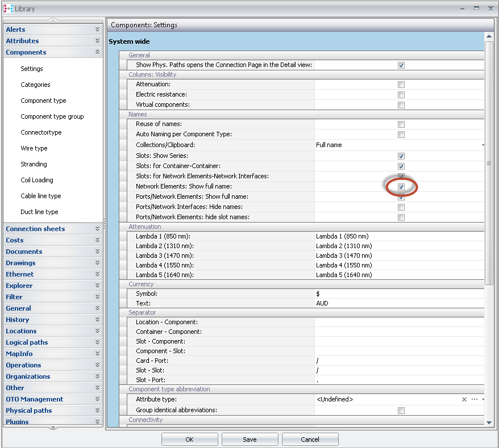
Task: Turn on Auto Naming per Component Type
Action: 401,135
